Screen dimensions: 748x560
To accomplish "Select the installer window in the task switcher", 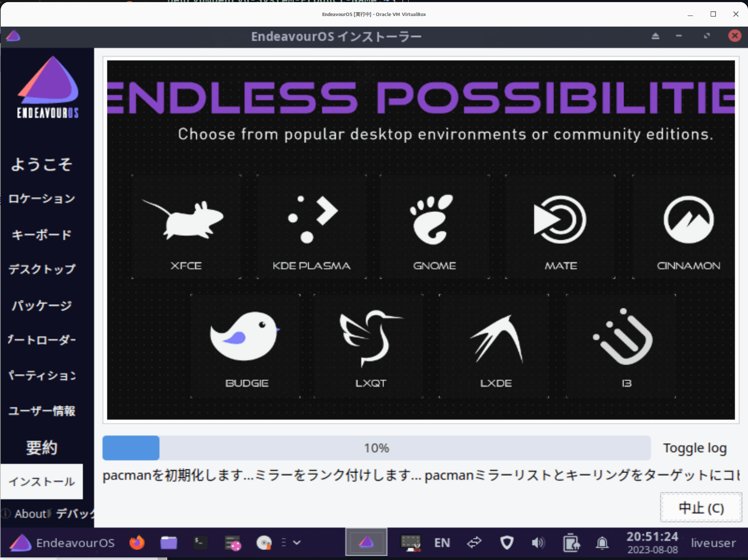I will coord(367,542).
